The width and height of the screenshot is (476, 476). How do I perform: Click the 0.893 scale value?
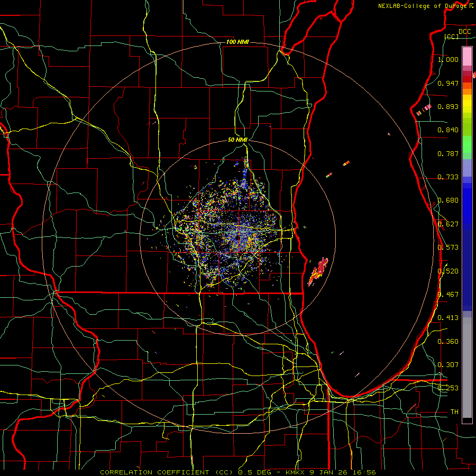pyautogui.click(x=448, y=106)
